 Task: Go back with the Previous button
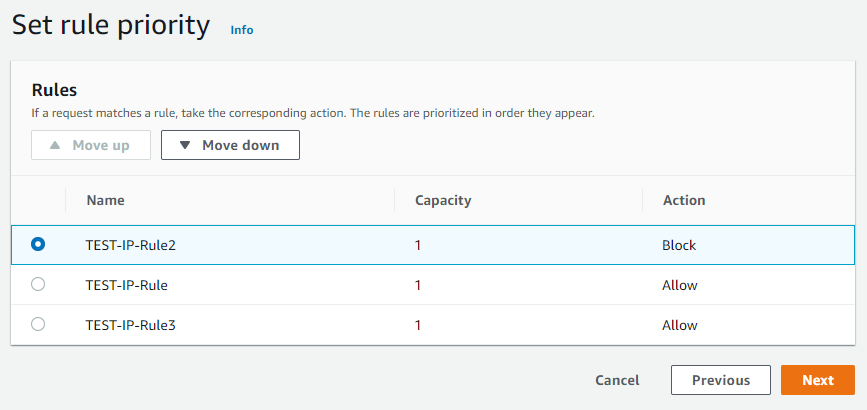tap(720, 380)
